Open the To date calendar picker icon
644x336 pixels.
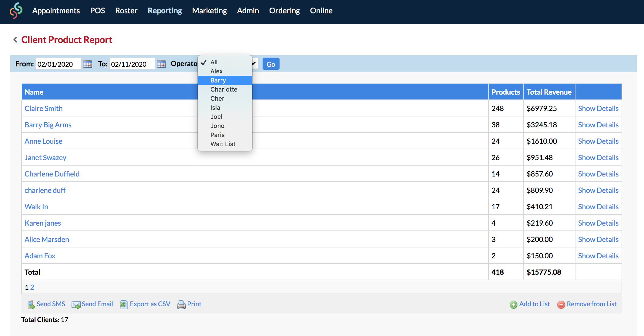[161, 64]
